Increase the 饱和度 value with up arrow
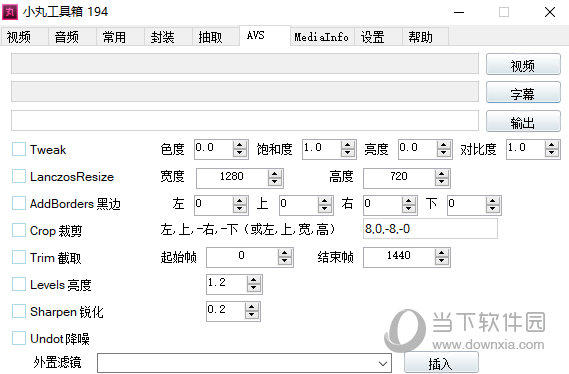The image size is (569, 374). (348, 145)
